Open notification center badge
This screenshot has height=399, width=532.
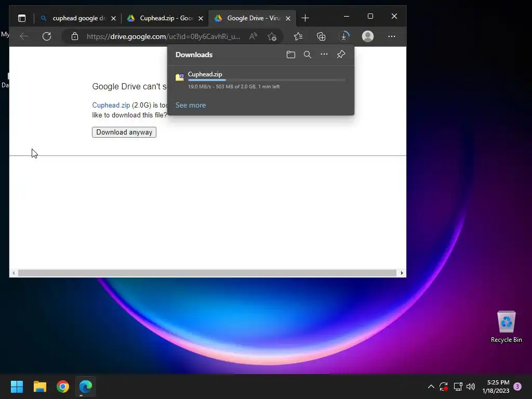[517, 387]
